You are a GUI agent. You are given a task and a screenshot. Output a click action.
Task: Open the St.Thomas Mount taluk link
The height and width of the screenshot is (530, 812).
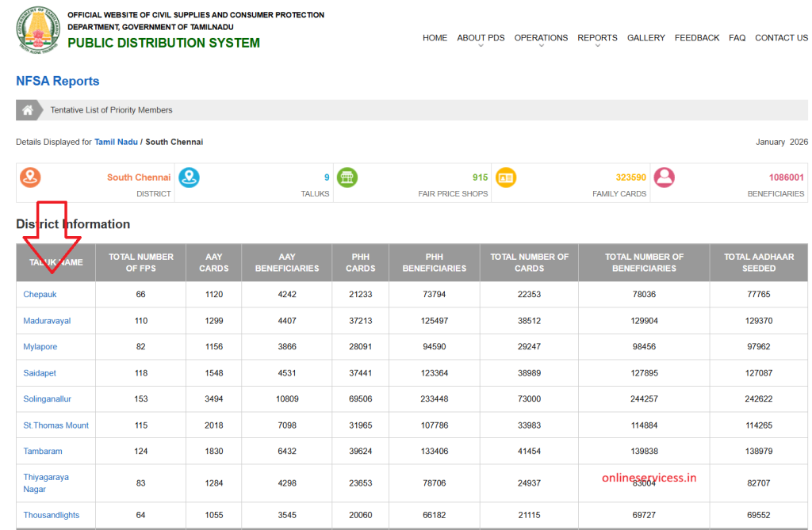click(x=56, y=425)
